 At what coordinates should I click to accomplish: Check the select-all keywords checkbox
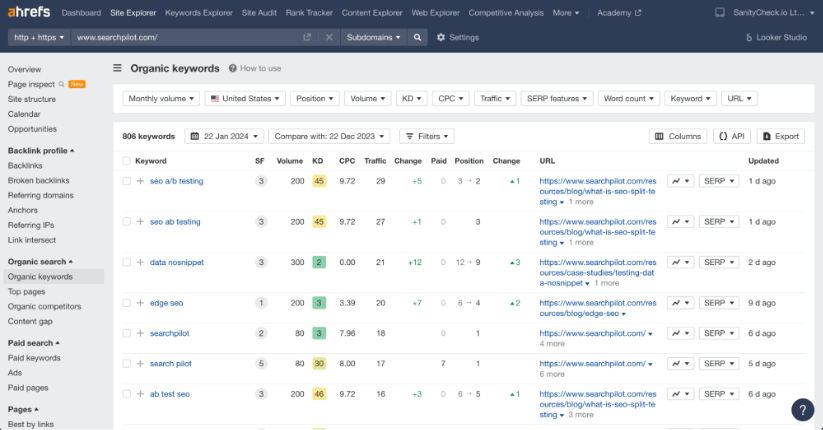[x=126, y=160]
